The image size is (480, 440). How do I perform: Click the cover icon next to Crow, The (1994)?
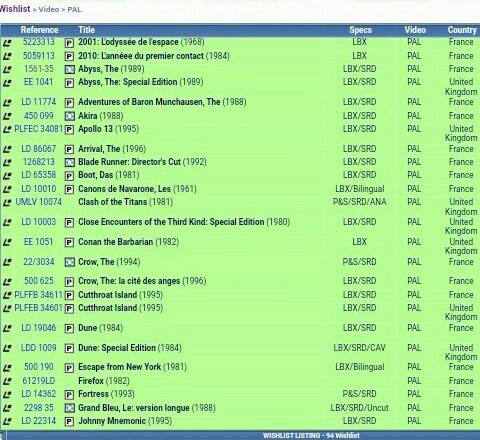(69, 262)
